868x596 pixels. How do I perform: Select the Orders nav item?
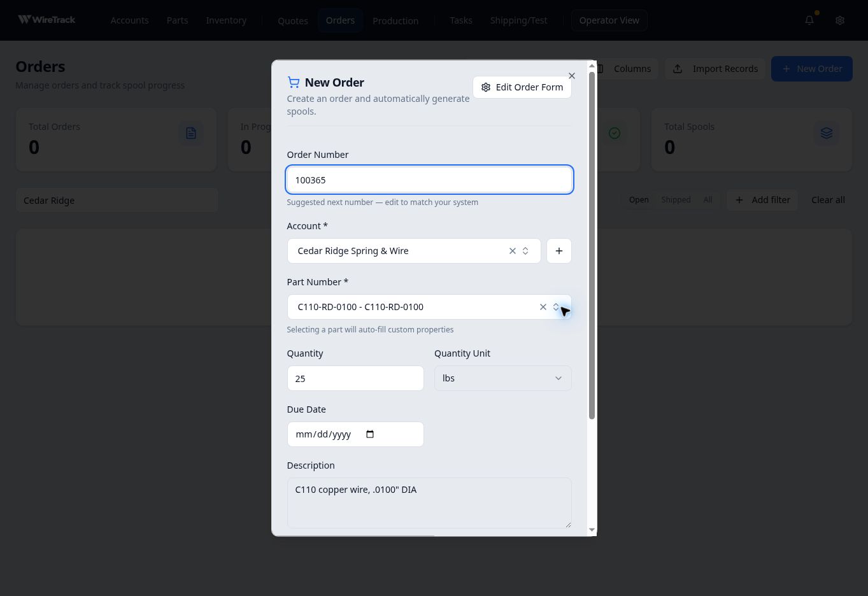340,20
